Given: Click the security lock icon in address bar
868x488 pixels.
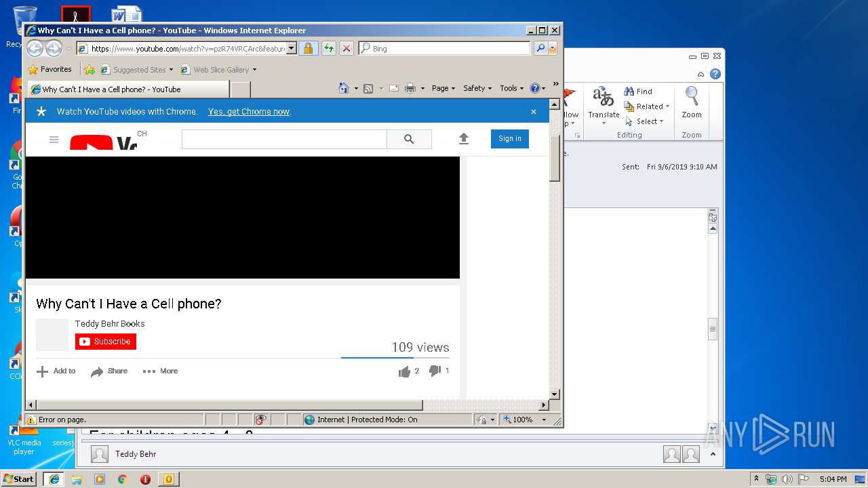Looking at the screenshot, I should [x=308, y=48].
